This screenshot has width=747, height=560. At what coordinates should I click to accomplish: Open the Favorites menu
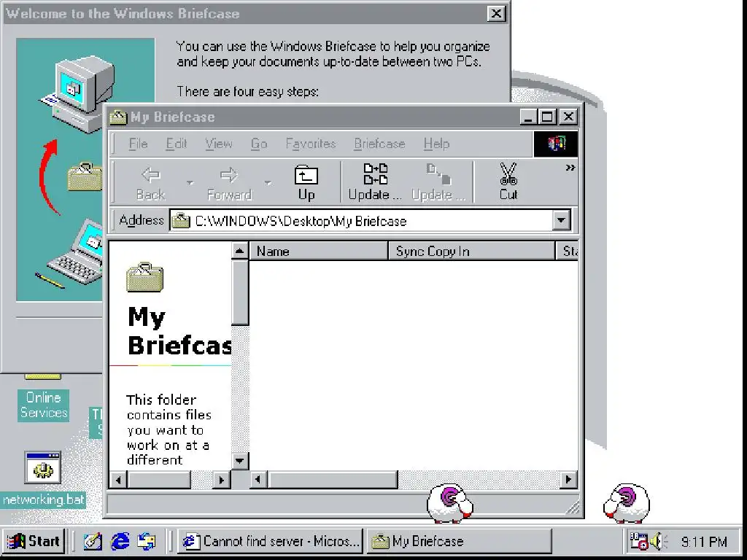coord(311,144)
